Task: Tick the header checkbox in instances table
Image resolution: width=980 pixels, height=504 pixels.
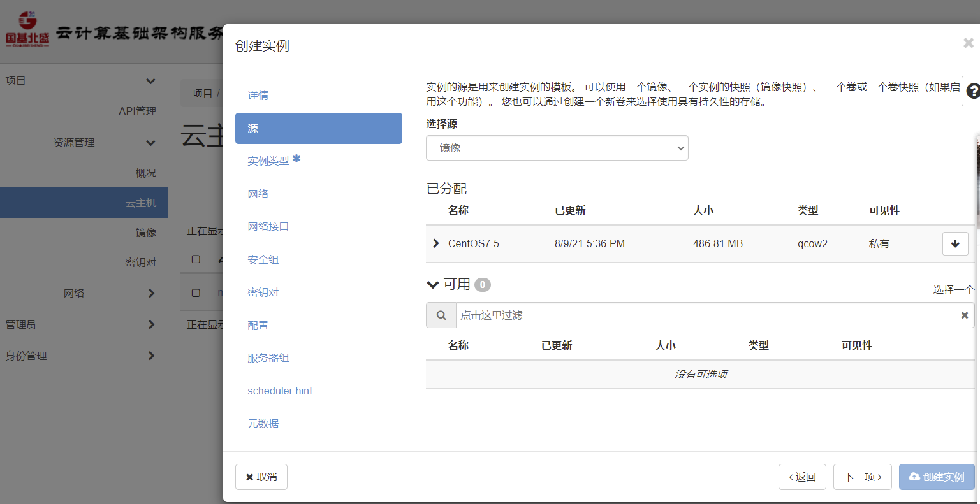Action: tap(196, 259)
